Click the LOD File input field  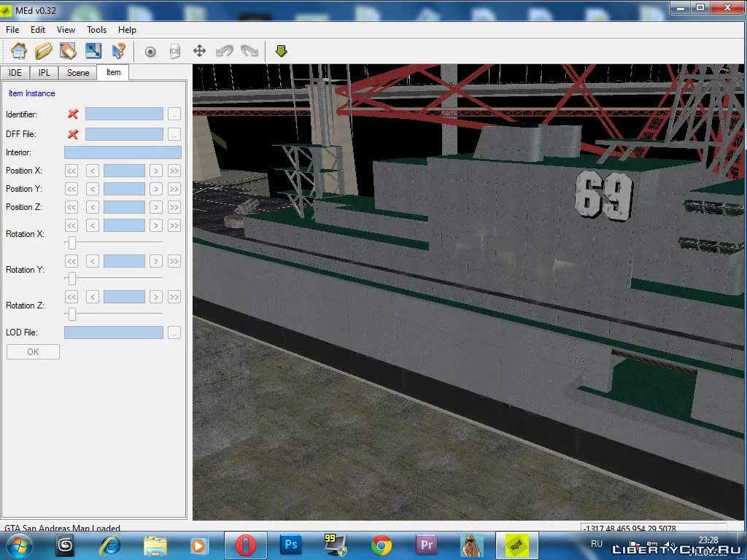click(114, 332)
